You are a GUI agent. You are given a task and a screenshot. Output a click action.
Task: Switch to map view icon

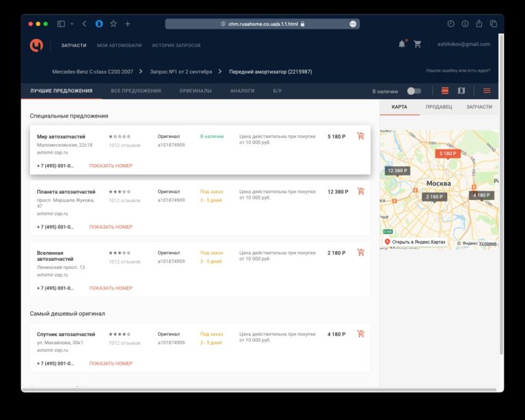[461, 91]
